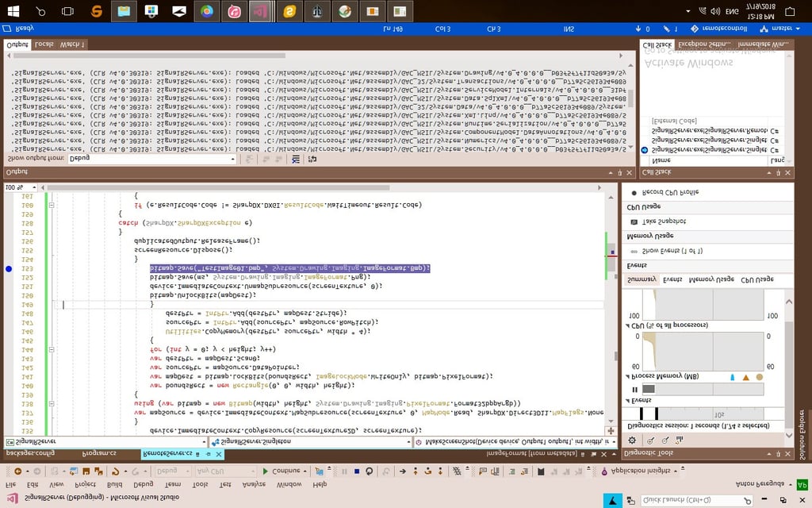Viewport: 812px width, 508px height.
Task: Click the Output panel horizontal scrollbar
Action: click(149, 55)
